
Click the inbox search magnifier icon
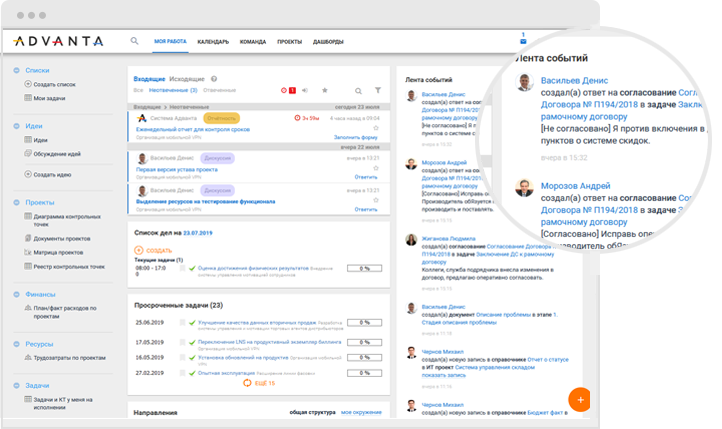(358, 91)
